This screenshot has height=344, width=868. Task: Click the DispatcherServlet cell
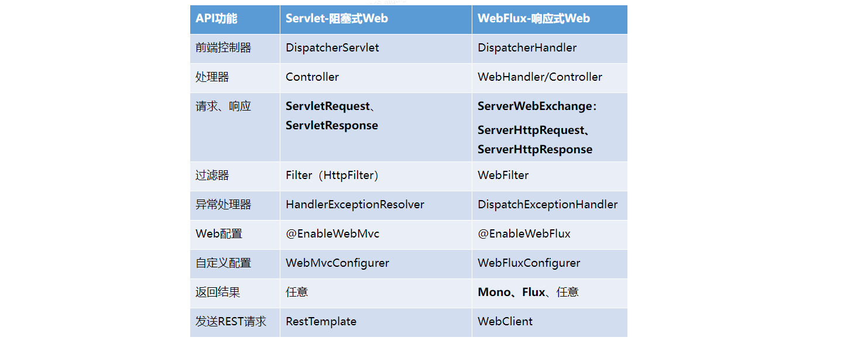(376, 49)
